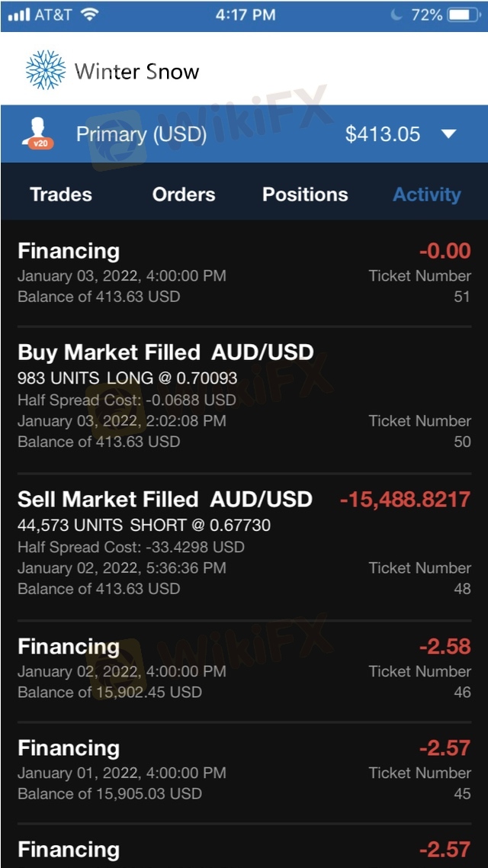488x868 pixels.
Task: Open Financing entry with ticket number 46
Action: click(69, 647)
